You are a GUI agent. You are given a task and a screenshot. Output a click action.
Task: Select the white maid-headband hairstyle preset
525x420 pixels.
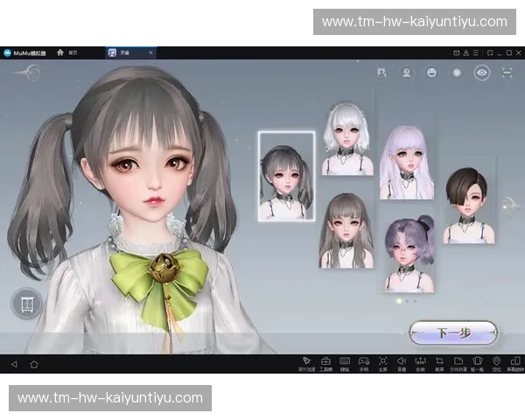(347, 138)
